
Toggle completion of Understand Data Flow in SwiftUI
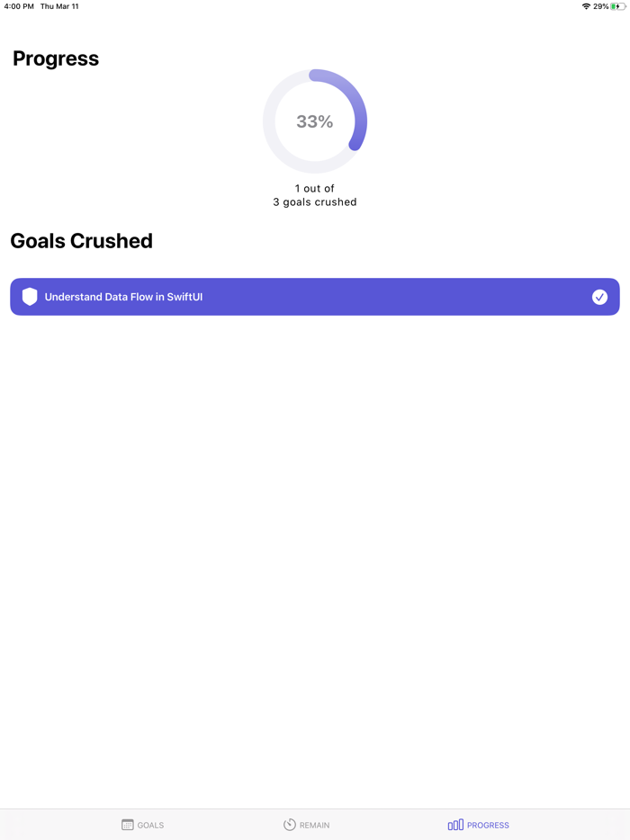[315, 297]
